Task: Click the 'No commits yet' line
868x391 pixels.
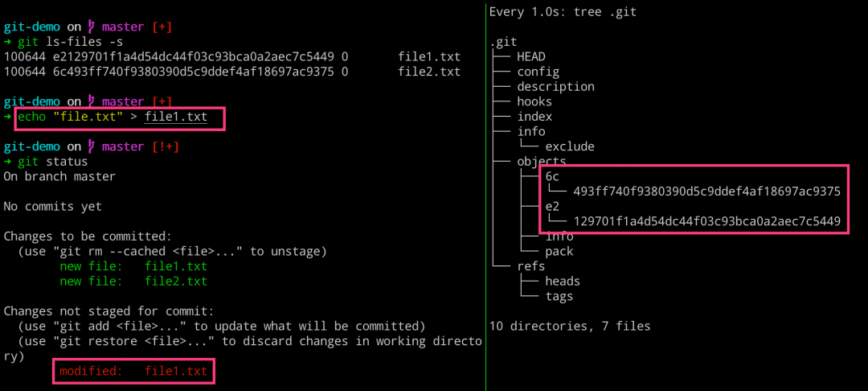Action: (52, 207)
